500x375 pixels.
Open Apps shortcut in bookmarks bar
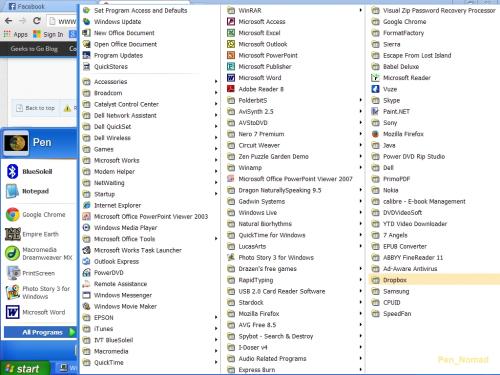pyautogui.click(x=16, y=34)
